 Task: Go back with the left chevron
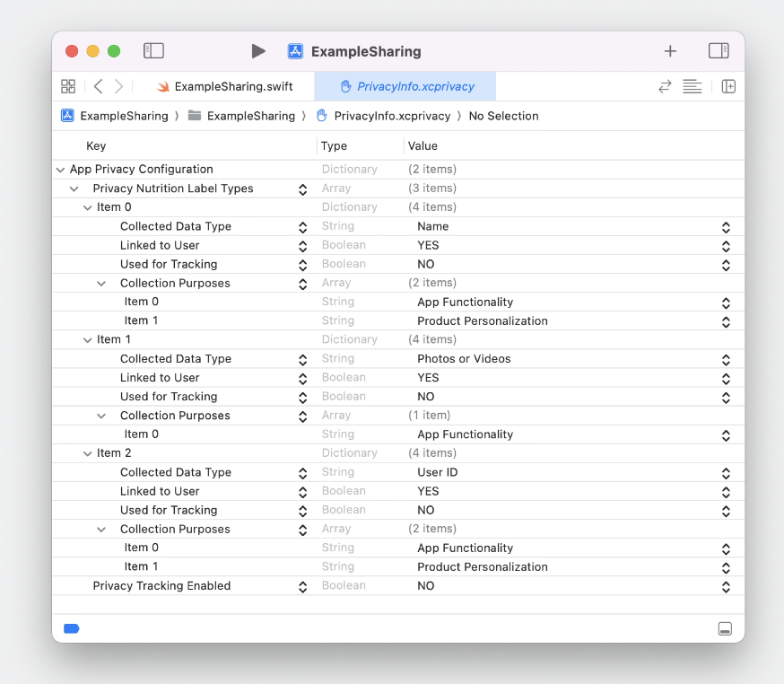99,86
